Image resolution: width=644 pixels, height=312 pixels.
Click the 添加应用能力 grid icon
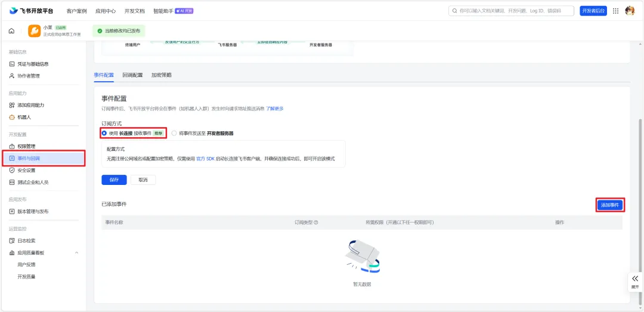12,105
